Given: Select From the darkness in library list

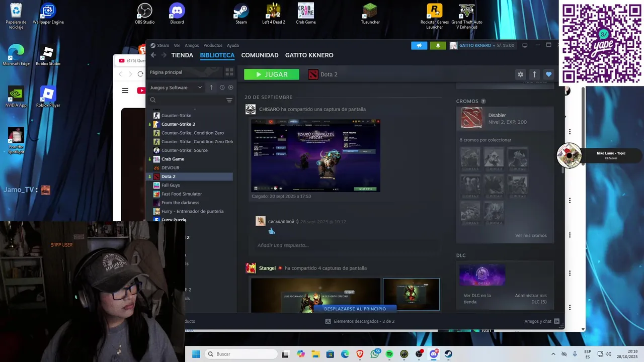Looking at the screenshot, I should pyautogui.click(x=180, y=203).
